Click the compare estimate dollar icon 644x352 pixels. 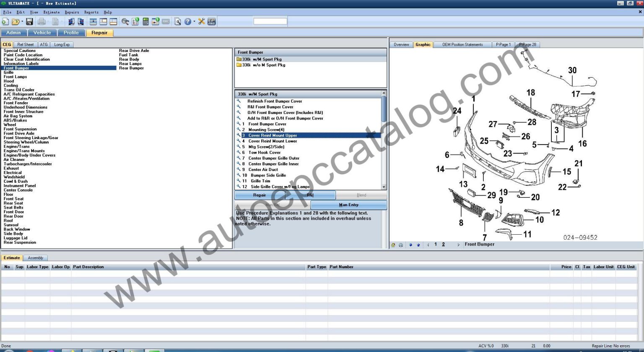156,21
